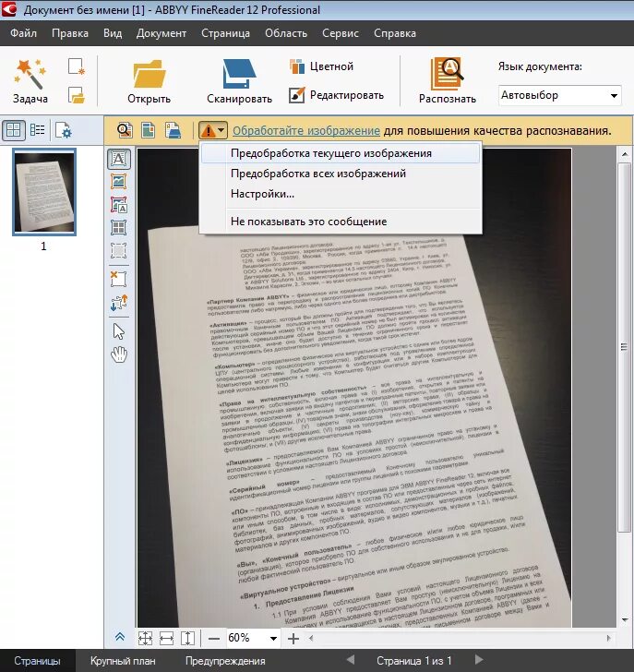Click the analyze page layout icon
The height and width of the screenshot is (672, 634).
point(149,130)
